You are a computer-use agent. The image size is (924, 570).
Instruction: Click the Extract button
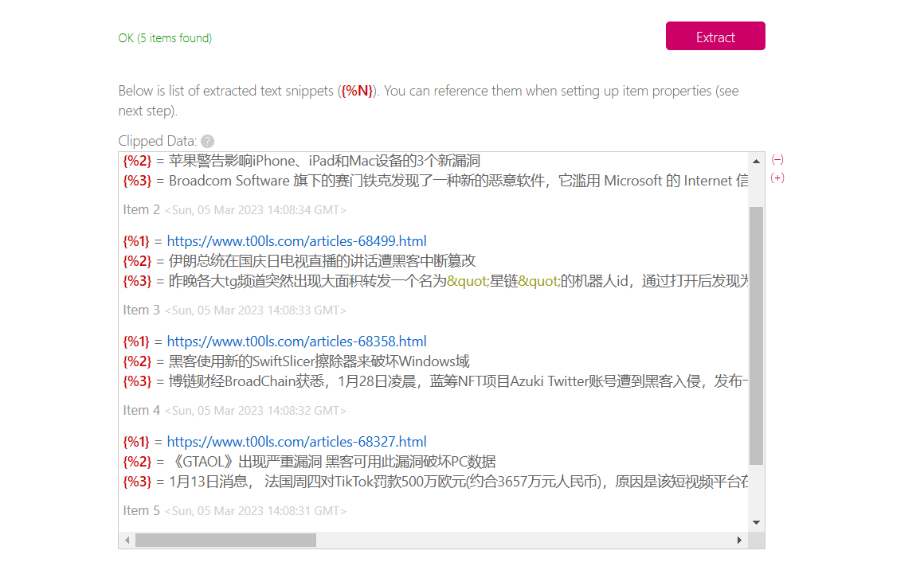click(715, 37)
